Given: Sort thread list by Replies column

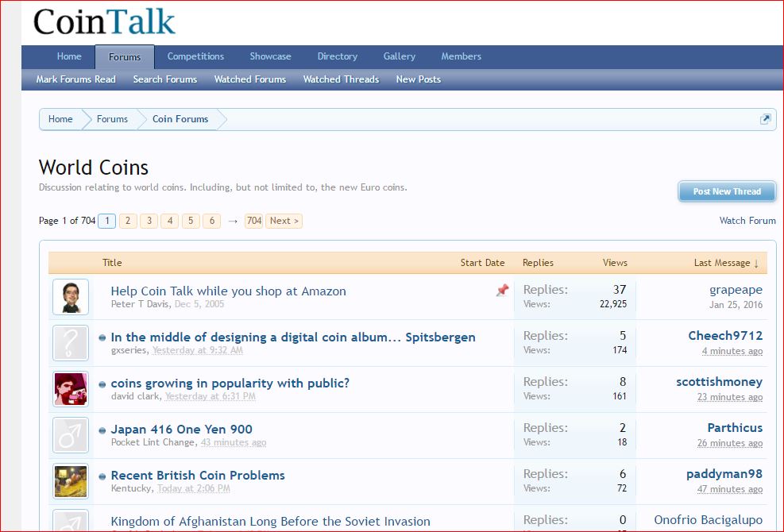Looking at the screenshot, I should [538, 263].
